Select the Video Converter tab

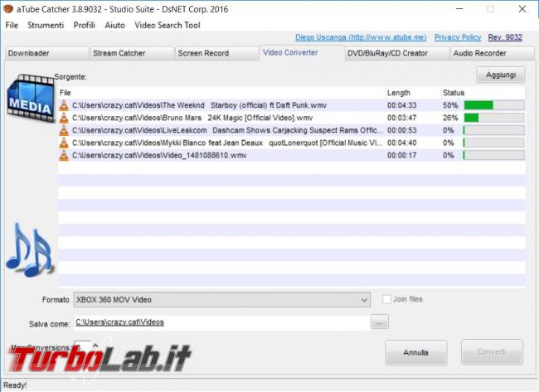[302, 52]
